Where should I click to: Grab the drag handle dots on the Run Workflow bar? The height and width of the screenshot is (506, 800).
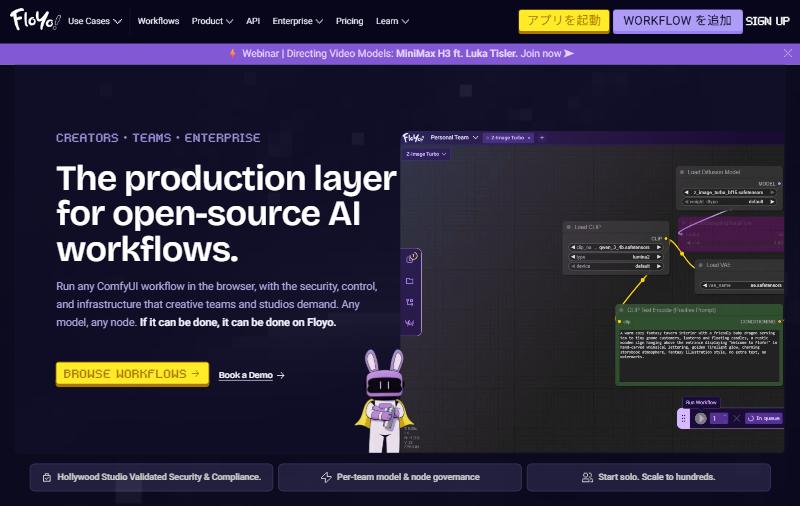[684, 418]
